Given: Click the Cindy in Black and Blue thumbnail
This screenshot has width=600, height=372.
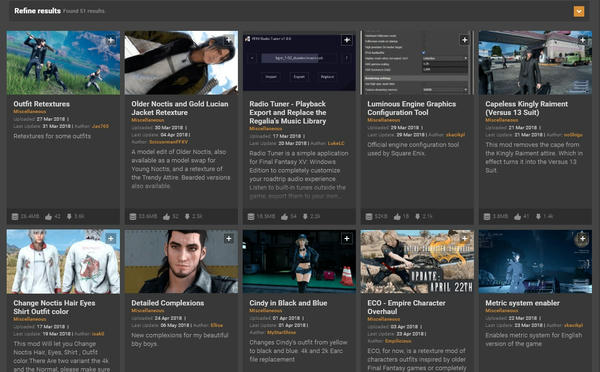Looking at the screenshot, I should [x=299, y=262].
